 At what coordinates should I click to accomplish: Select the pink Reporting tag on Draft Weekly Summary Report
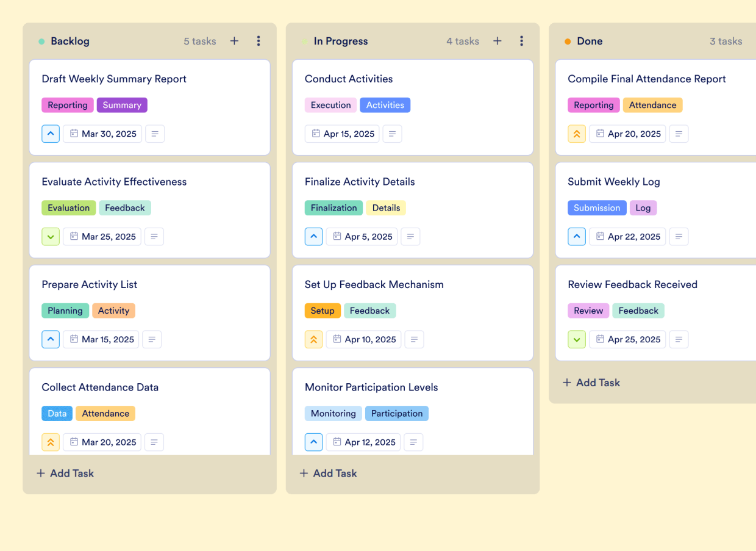click(67, 105)
